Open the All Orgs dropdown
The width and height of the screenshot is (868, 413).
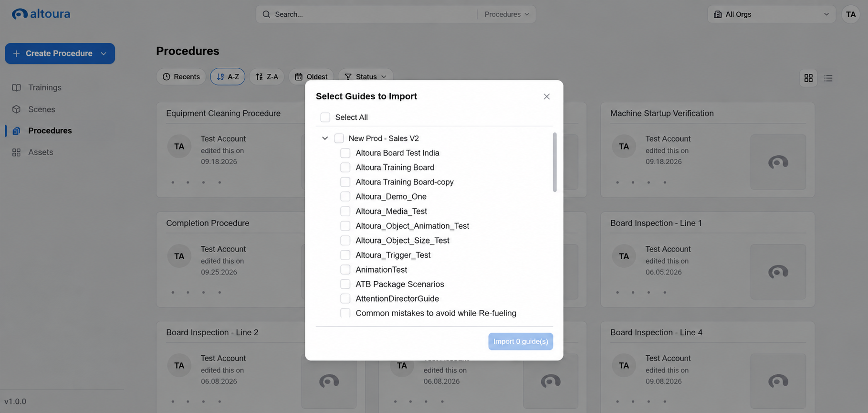tap(771, 14)
